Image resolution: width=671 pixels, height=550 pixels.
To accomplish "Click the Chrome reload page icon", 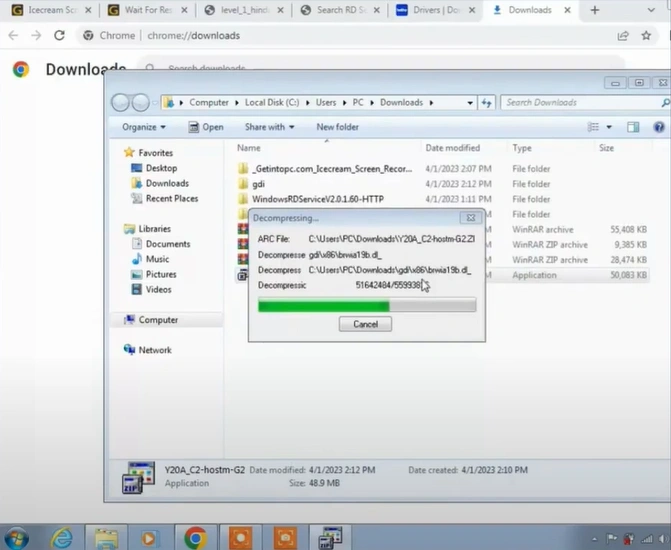I will (x=59, y=35).
